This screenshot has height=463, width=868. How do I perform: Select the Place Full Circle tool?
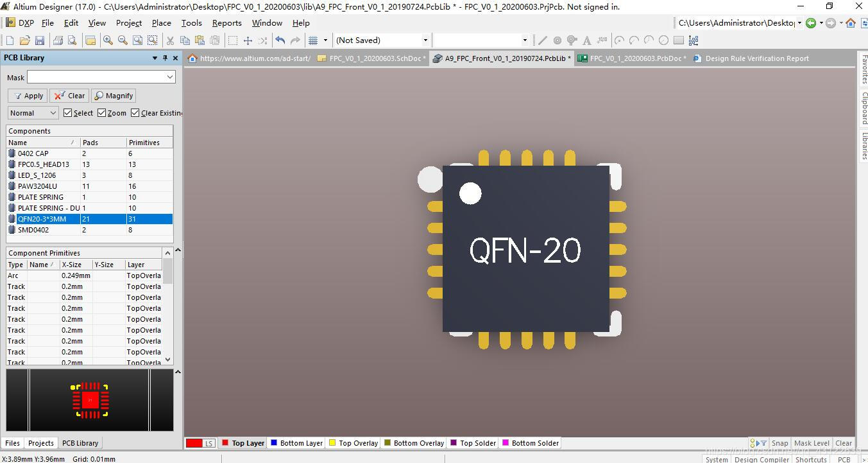pos(663,40)
